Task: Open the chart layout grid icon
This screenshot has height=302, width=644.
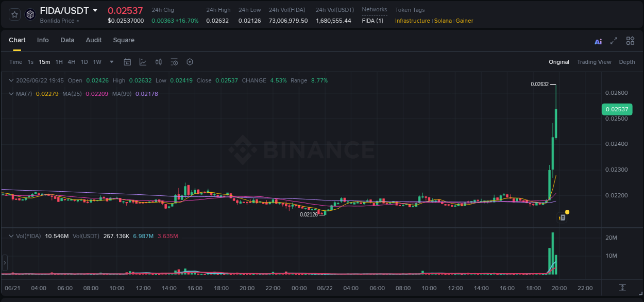Action: pos(630,41)
